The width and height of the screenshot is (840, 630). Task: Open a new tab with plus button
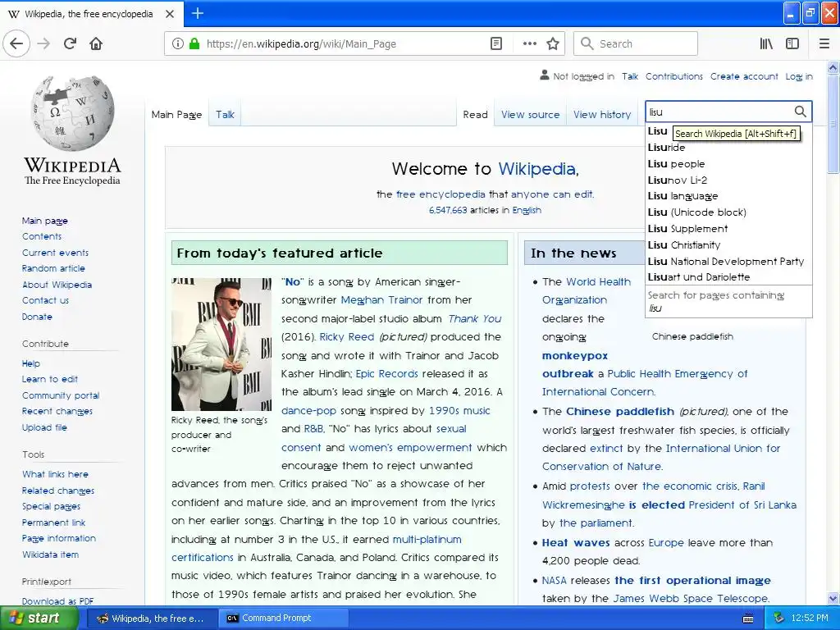point(197,13)
